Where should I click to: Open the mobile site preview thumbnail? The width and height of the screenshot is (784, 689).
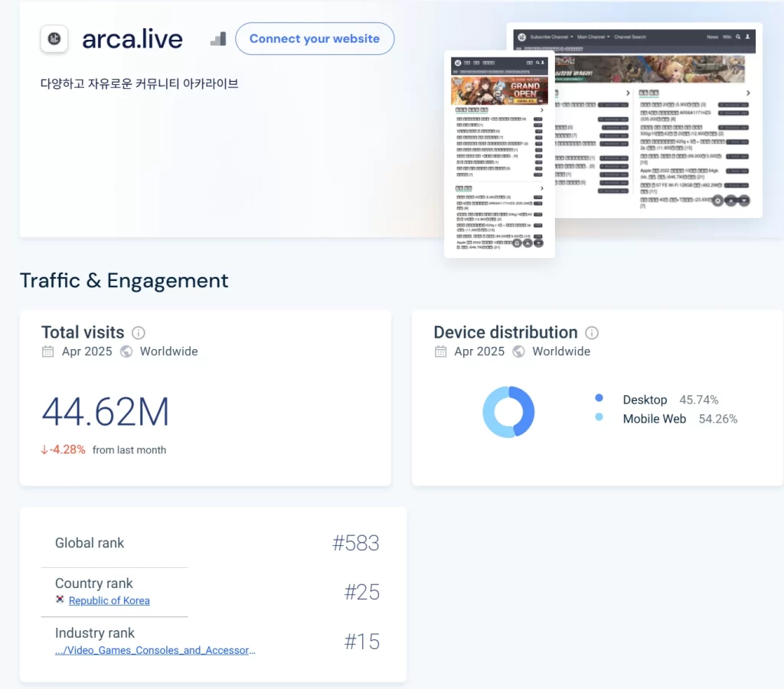(499, 154)
